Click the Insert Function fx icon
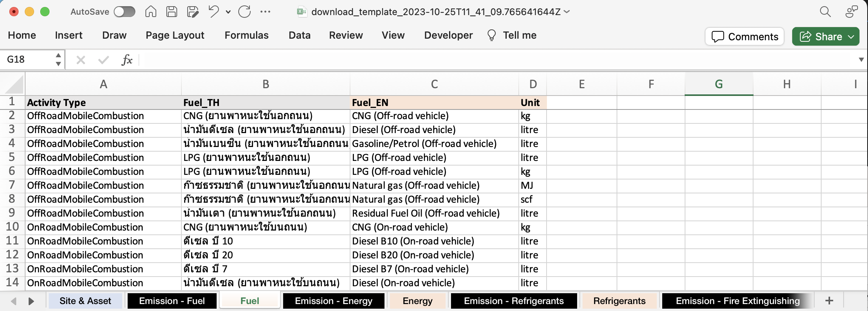This screenshot has width=868, height=311. point(127,60)
